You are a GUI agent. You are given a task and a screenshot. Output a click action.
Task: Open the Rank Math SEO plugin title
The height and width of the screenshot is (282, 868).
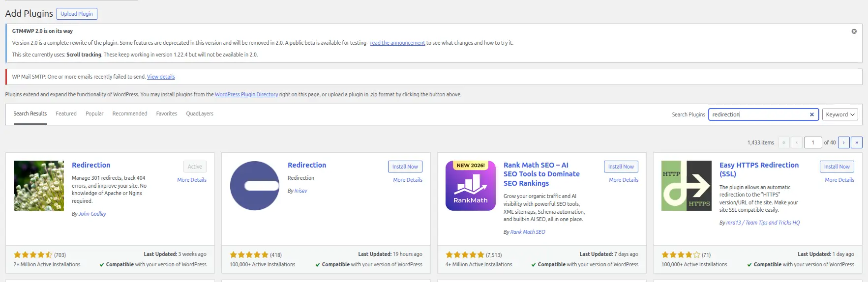(541, 174)
